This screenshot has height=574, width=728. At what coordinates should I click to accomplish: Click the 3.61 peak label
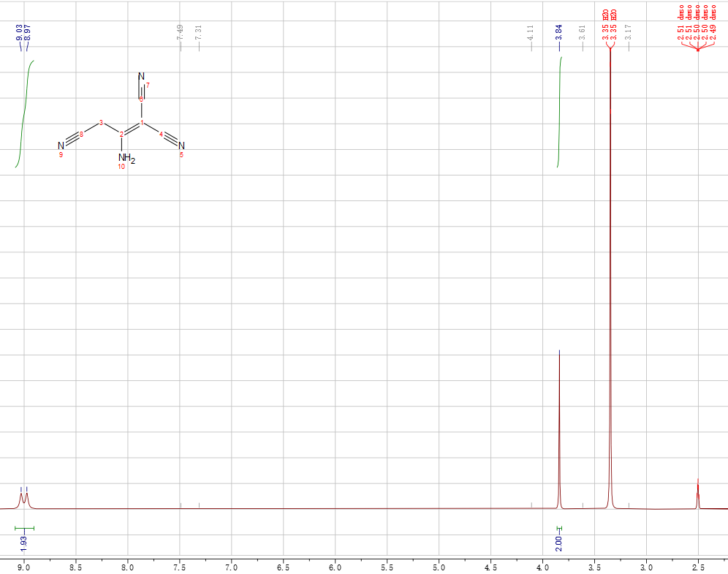tap(583, 32)
